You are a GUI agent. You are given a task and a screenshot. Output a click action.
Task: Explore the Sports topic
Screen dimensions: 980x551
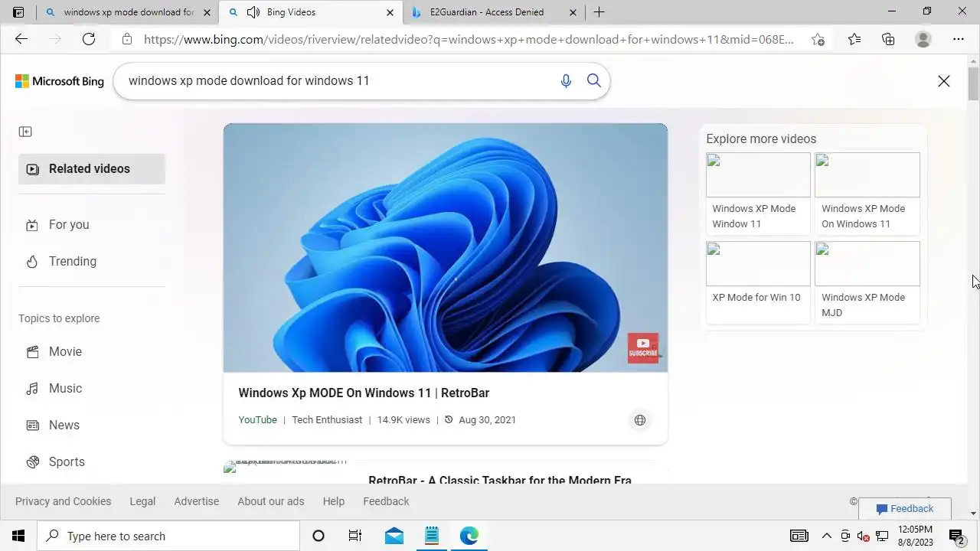click(92, 461)
